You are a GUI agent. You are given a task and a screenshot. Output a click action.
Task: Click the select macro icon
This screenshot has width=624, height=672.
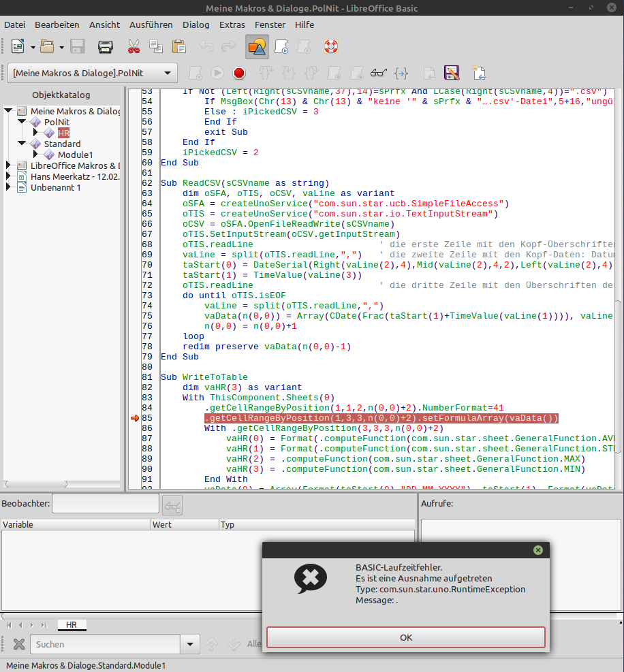point(281,46)
